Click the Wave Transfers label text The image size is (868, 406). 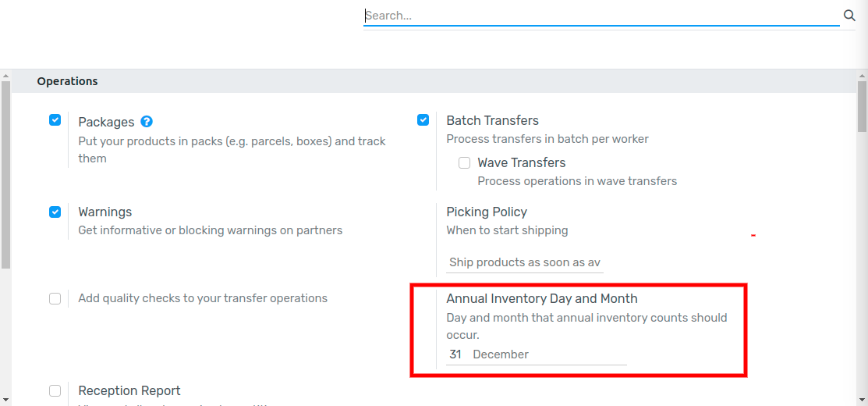521,162
